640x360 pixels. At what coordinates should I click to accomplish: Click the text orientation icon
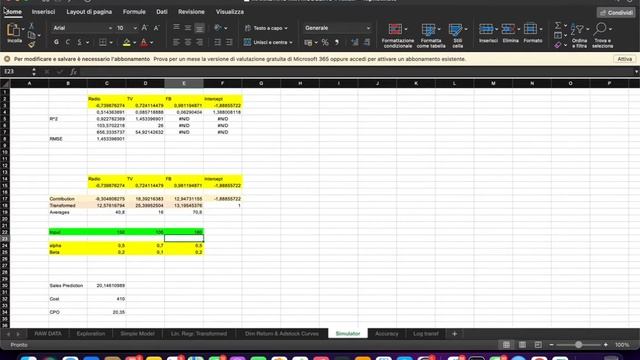(218, 28)
